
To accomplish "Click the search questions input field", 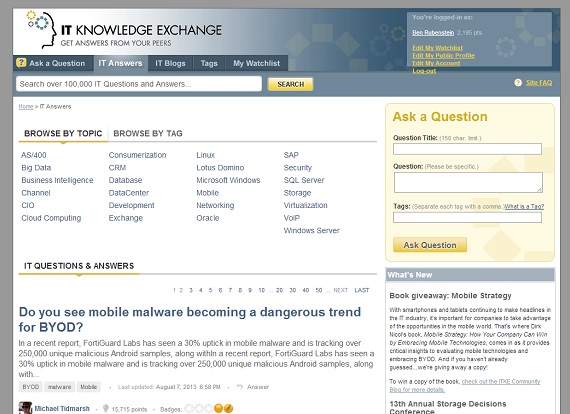I will pos(139,84).
